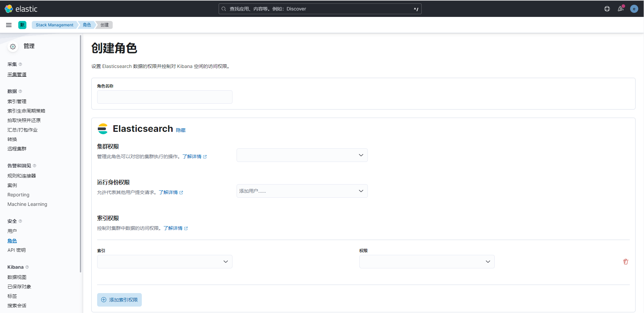Open Reporting in the sidebar
Viewport: 644px width, 313px height.
(18, 195)
